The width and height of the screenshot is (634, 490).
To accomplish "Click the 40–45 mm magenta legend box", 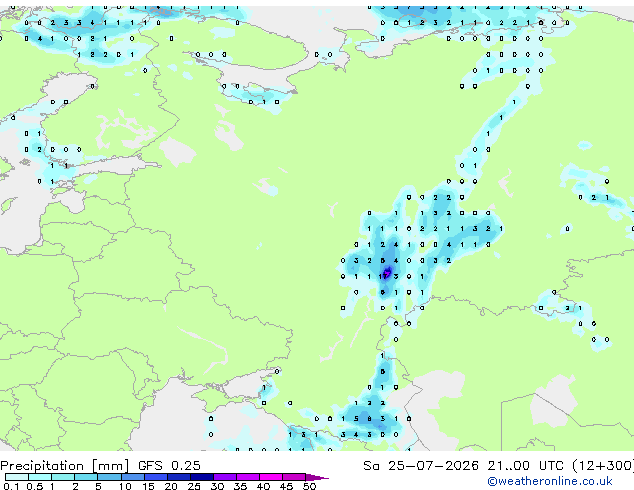I will tap(271, 477).
